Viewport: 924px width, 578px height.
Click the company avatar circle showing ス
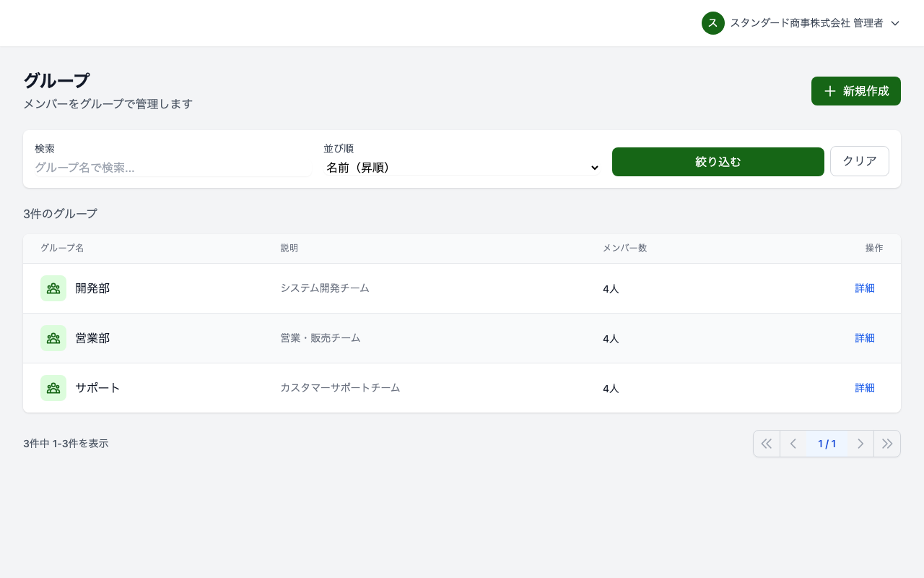coord(713,23)
